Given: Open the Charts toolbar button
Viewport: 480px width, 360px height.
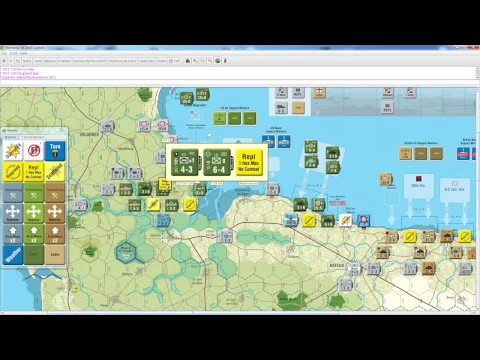Looking at the screenshot, I should coord(161,61).
